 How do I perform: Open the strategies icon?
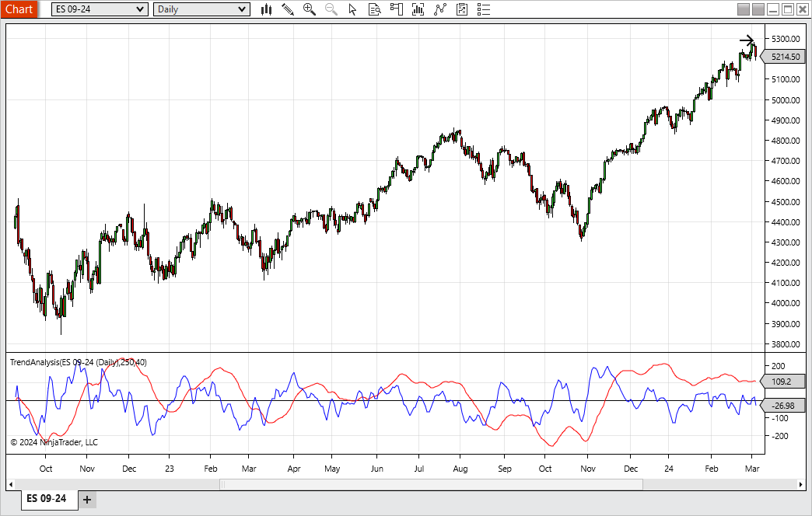click(462, 9)
